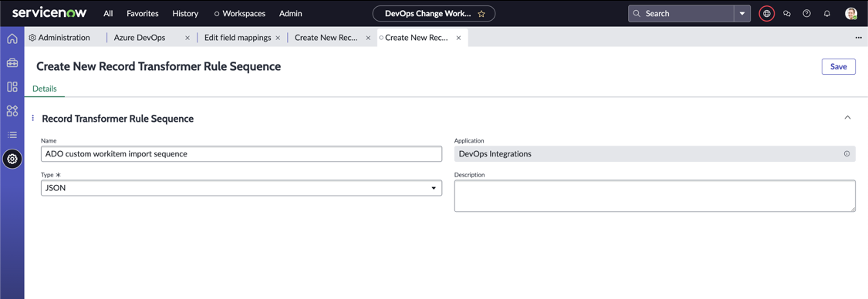Open the Home icon in the sidebar
Screen dimensions: 868x299
click(12, 39)
